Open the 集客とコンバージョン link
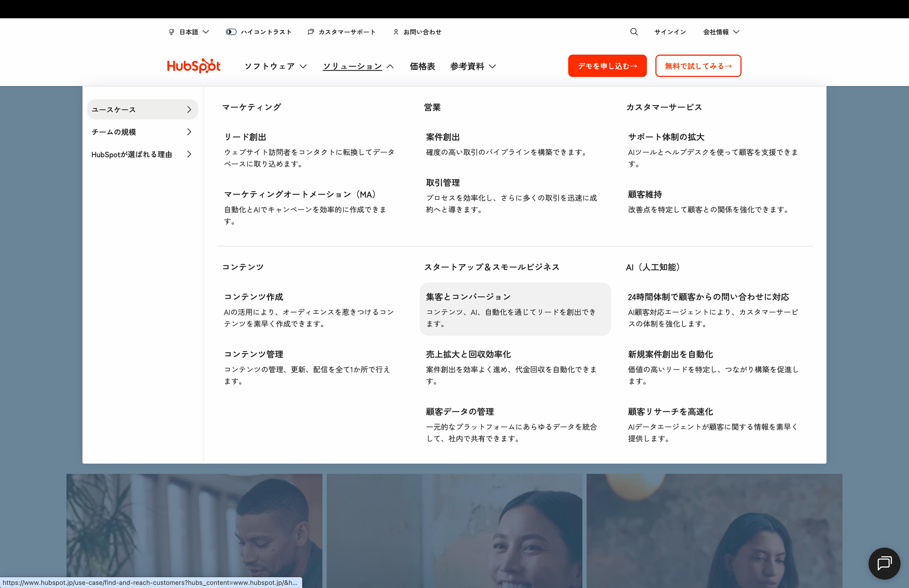909x588 pixels. (x=515, y=309)
